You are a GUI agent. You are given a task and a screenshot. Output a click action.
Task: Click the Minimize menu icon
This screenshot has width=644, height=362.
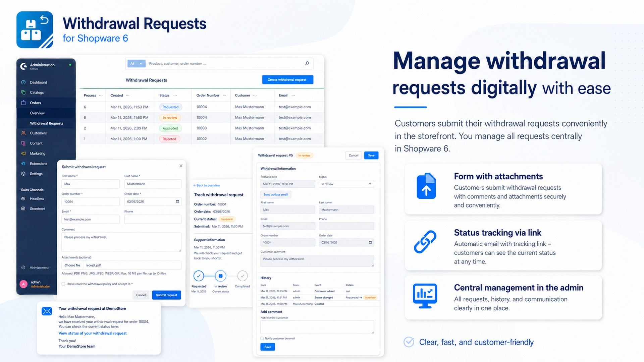point(23,267)
